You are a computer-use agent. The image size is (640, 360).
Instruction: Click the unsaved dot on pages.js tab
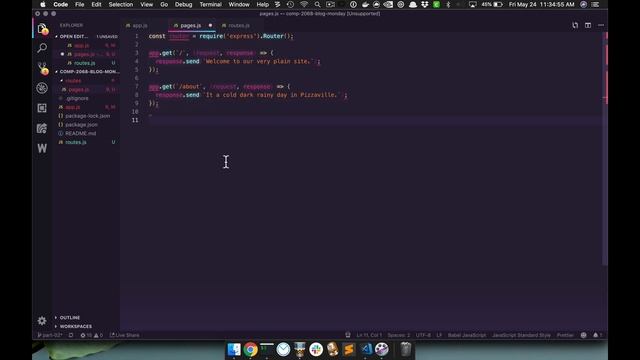[x=210, y=25]
